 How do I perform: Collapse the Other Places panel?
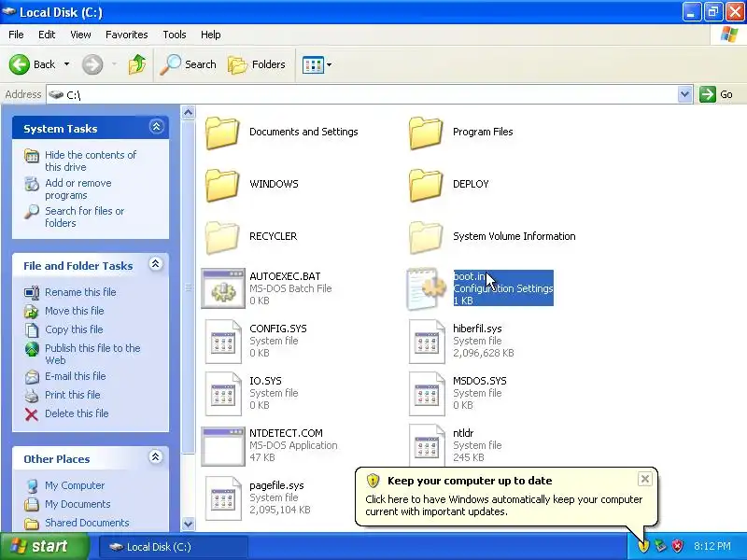point(155,457)
